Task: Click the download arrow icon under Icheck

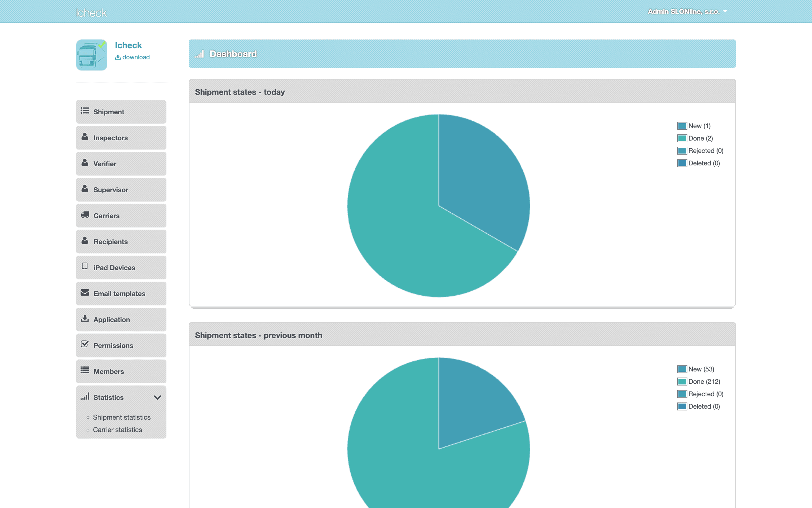Action: coord(118,57)
